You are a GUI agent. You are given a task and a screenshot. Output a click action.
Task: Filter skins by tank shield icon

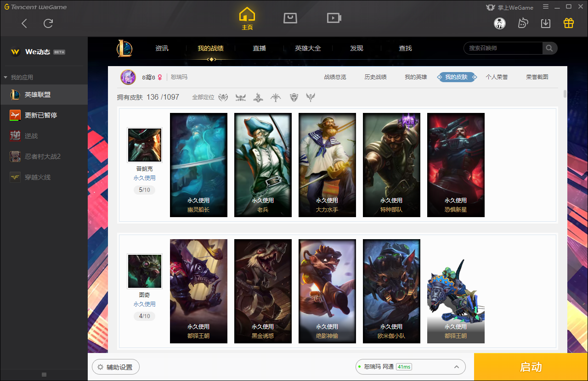point(294,97)
